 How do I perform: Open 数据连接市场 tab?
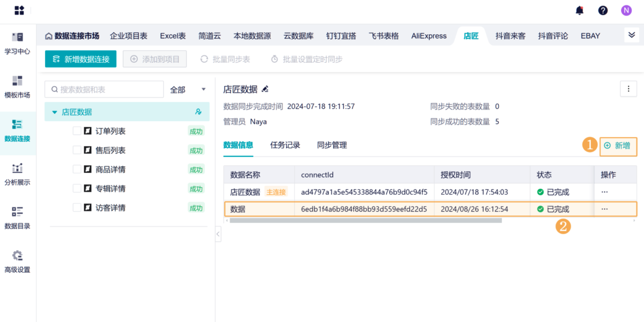[x=72, y=36]
